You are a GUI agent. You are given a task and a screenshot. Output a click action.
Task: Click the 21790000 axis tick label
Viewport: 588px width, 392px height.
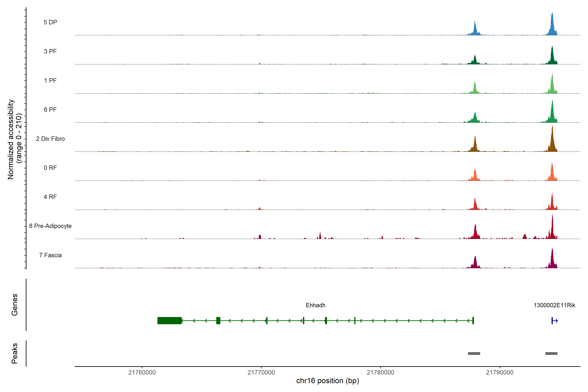coord(499,373)
